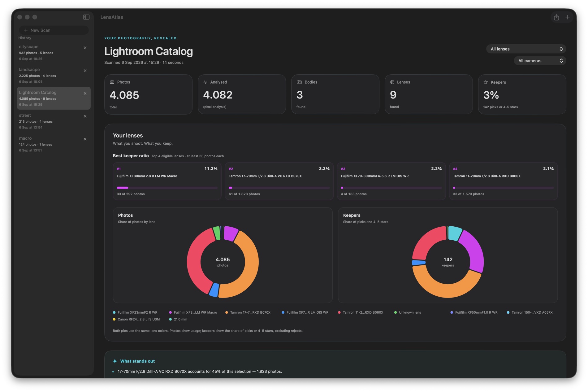This screenshot has height=392, width=588.
Task: Click the Fujifilm XF23mmF2 R WR legend swatch
Action: [114, 312]
